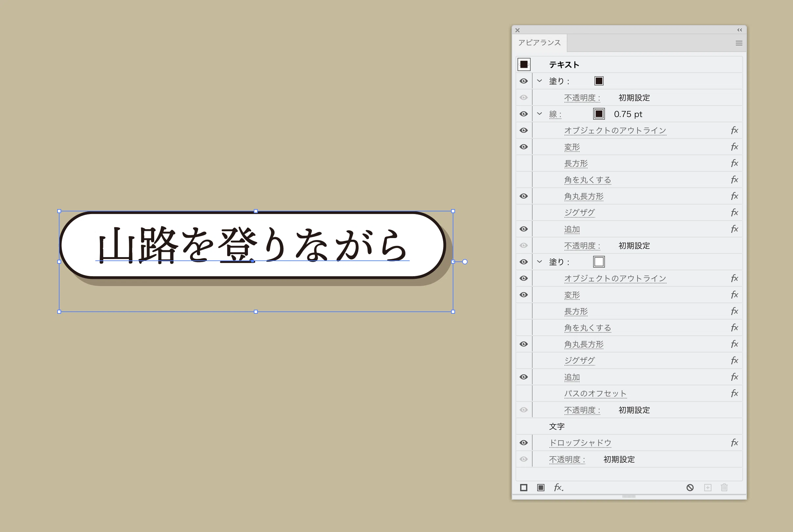Select the 文字 characters row
The width and height of the screenshot is (793, 532).
(629, 426)
